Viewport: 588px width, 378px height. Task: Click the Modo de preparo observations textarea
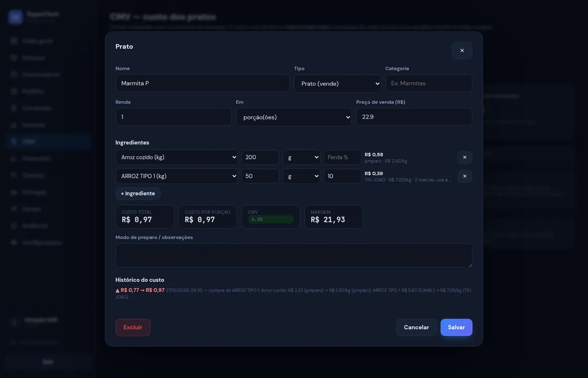(x=294, y=255)
